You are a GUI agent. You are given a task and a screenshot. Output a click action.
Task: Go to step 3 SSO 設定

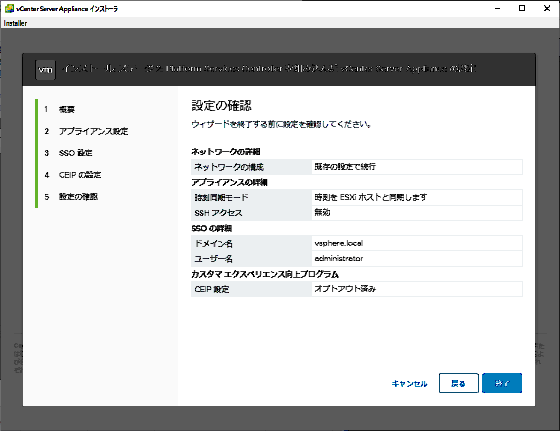pos(75,153)
